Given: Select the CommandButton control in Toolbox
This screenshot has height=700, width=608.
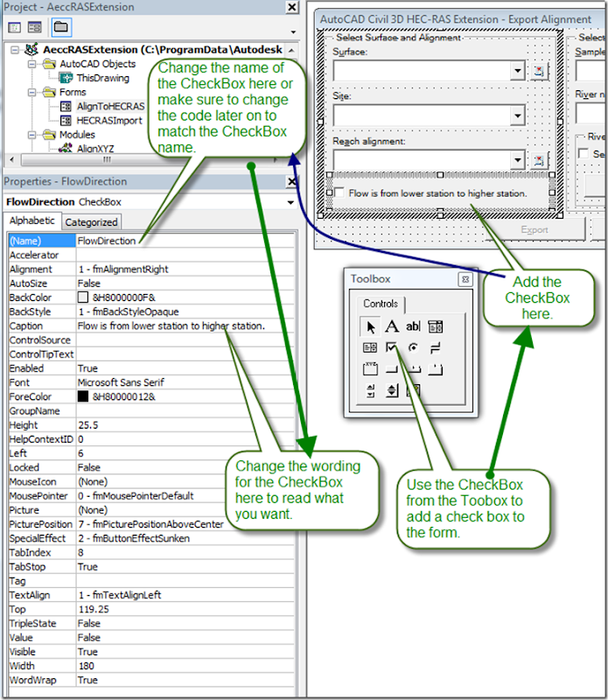Looking at the screenshot, I should [392, 369].
